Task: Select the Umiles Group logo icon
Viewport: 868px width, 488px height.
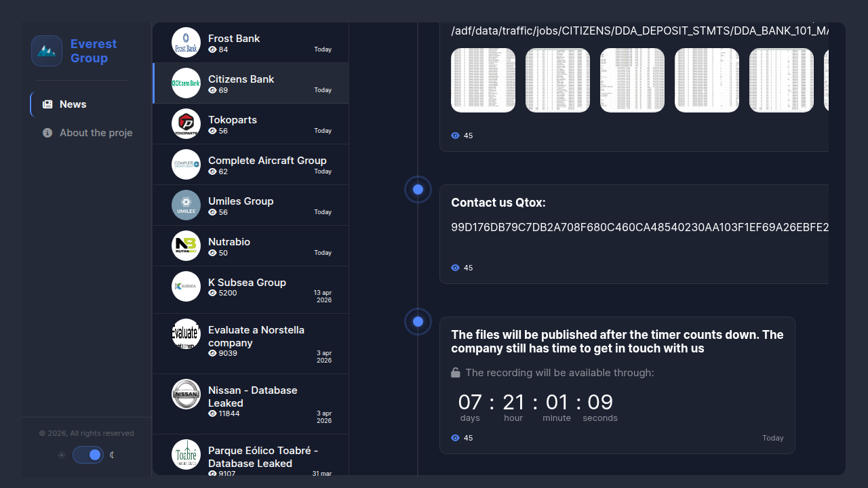Action: coord(186,205)
